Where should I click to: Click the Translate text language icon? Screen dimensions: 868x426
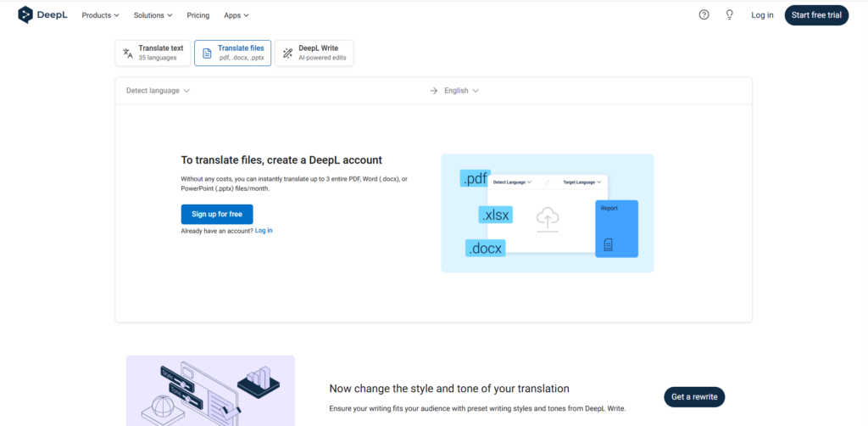point(128,53)
